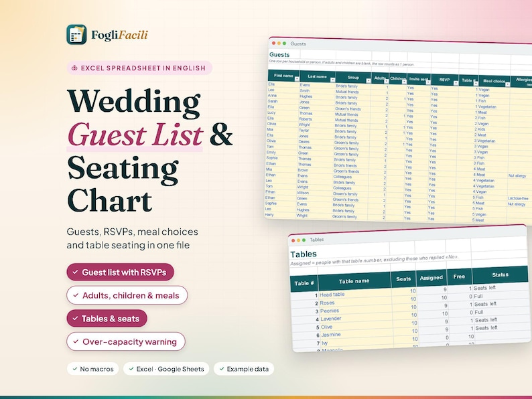Click the FogliFacili brand name text
The height and width of the screenshot is (399, 532).
(119, 35)
